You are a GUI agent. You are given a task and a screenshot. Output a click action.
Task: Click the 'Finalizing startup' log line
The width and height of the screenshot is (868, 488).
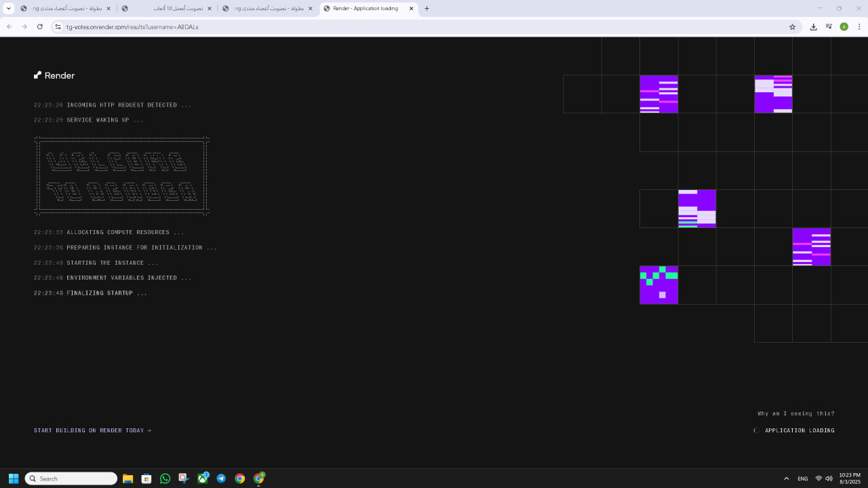90,293
